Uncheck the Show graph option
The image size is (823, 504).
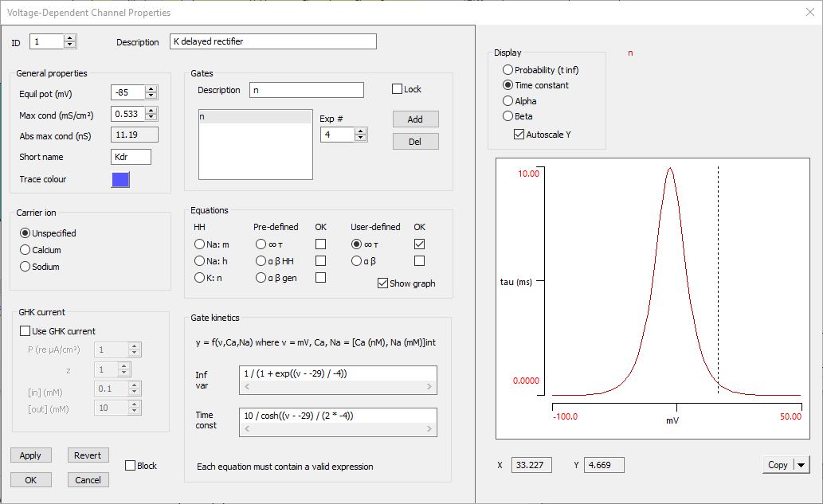[383, 284]
